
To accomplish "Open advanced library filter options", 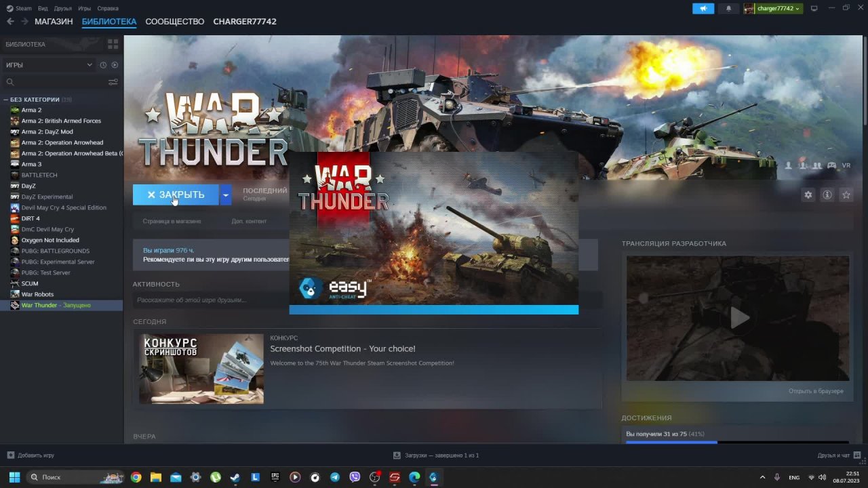I will point(113,82).
